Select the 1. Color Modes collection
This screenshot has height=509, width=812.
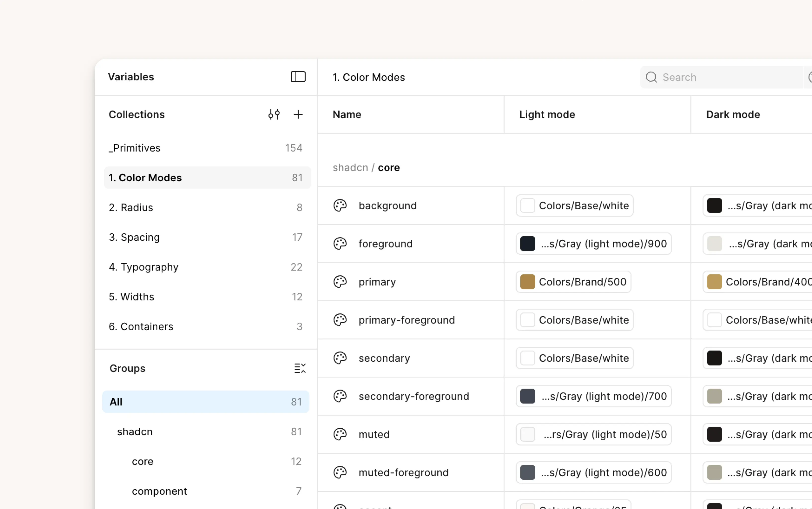(207, 177)
